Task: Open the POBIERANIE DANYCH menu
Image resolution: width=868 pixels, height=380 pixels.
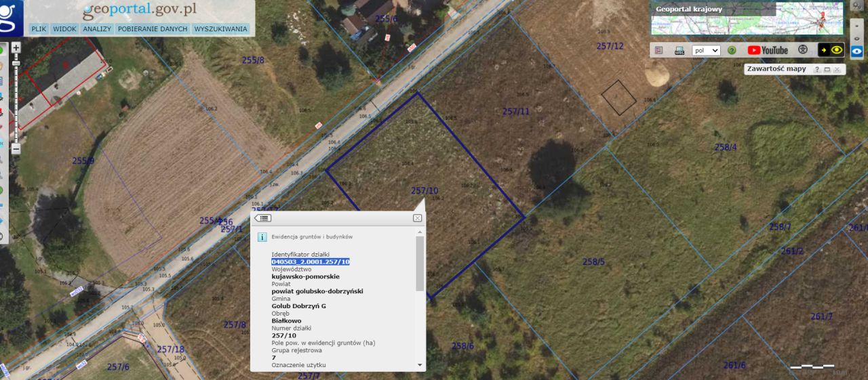Action: click(x=153, y=29)
